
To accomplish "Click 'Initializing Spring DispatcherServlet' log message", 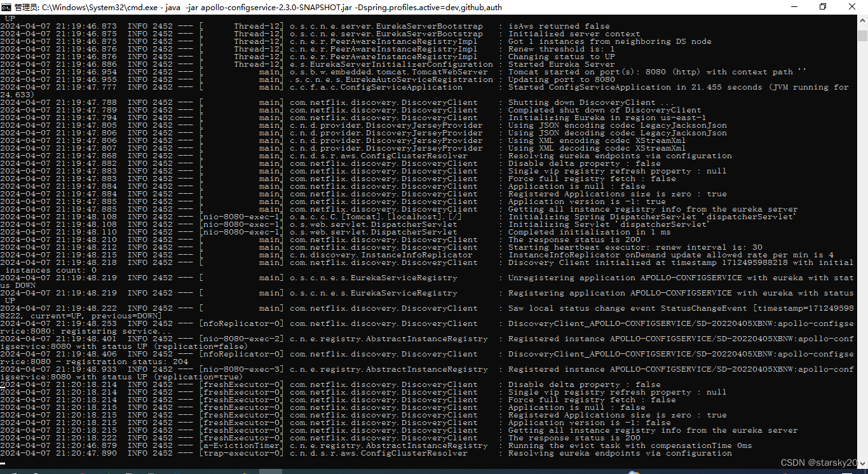I will tap(651, 217).
